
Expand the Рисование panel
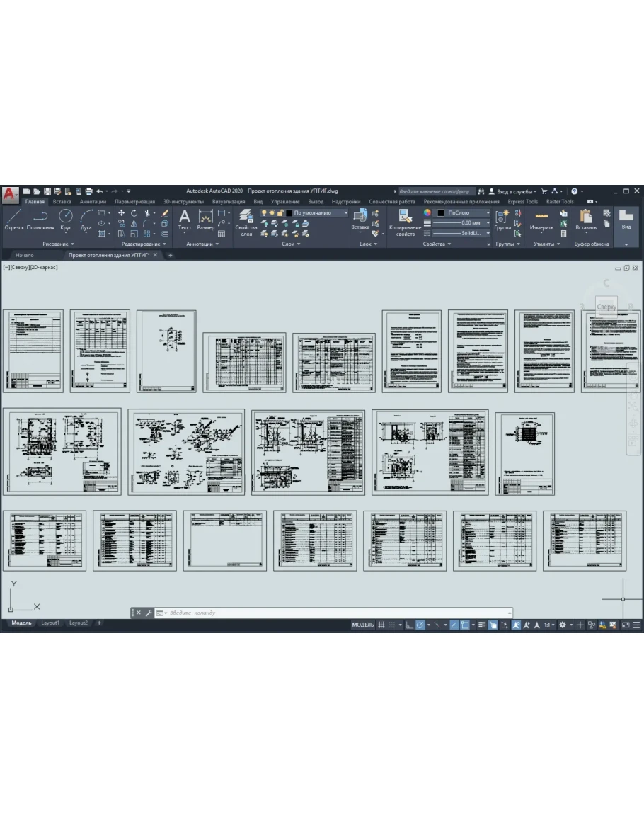click(58, 244)
